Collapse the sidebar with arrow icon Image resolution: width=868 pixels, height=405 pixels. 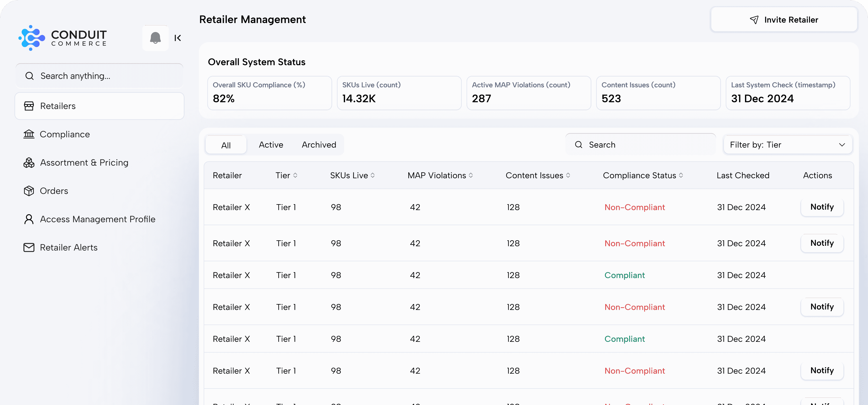(x=178, y=38)
